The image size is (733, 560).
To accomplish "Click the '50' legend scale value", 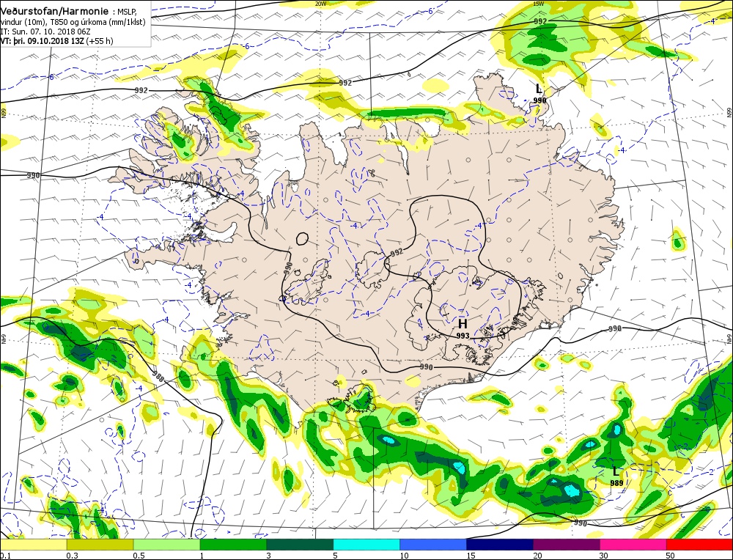I will coord(671,556).
